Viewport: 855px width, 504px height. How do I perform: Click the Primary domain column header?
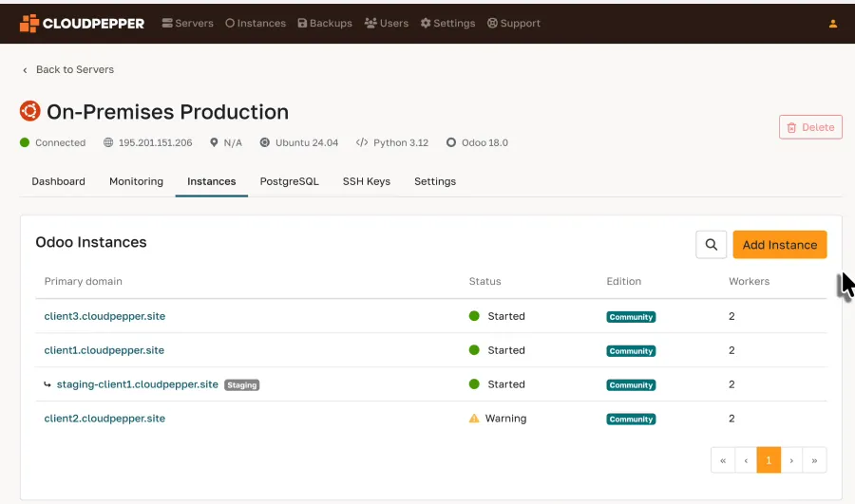[x=84, y=281]
